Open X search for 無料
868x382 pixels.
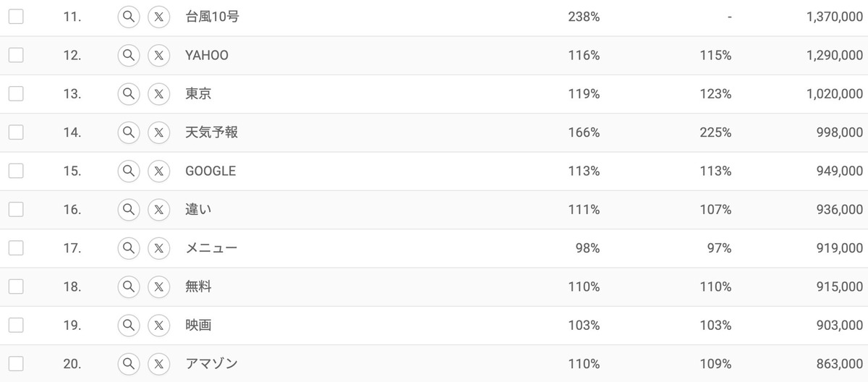pos(158,286)
